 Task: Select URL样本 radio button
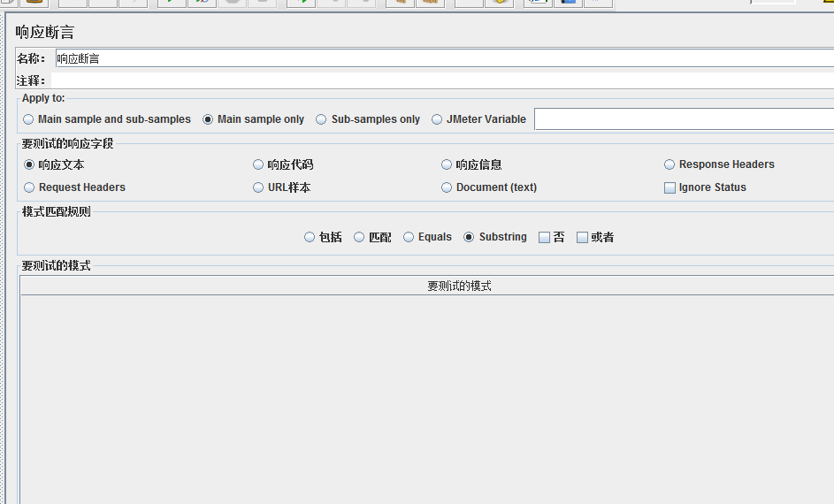pyautogui.click(x=258, y=187)
